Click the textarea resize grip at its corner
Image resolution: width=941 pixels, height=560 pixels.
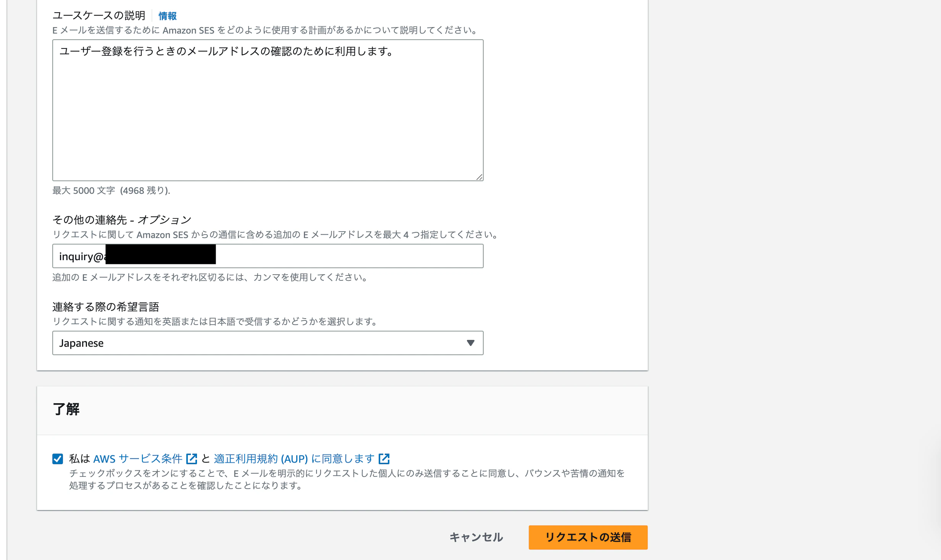(x=480, y=177)
